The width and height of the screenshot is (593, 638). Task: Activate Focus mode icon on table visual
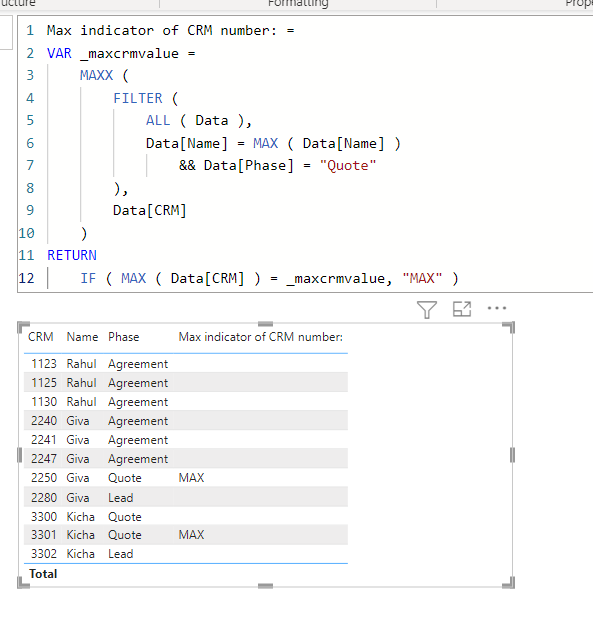coord(462,309)
